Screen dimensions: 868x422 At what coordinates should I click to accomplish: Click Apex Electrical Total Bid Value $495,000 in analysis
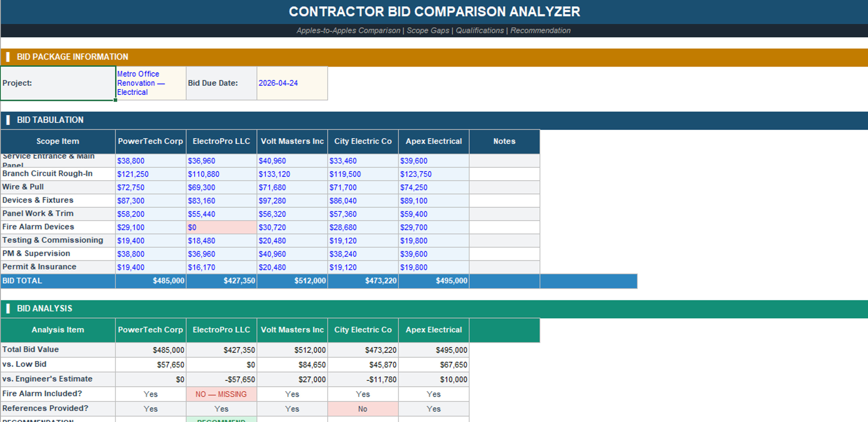click(434, 350)
